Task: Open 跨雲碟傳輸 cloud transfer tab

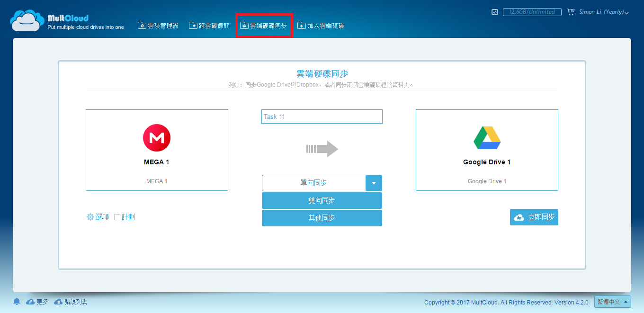Action: (x=209, y=26)
